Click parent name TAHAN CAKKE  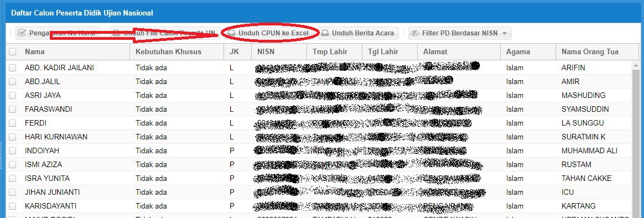pyautogui.click(x=586, y=179)
